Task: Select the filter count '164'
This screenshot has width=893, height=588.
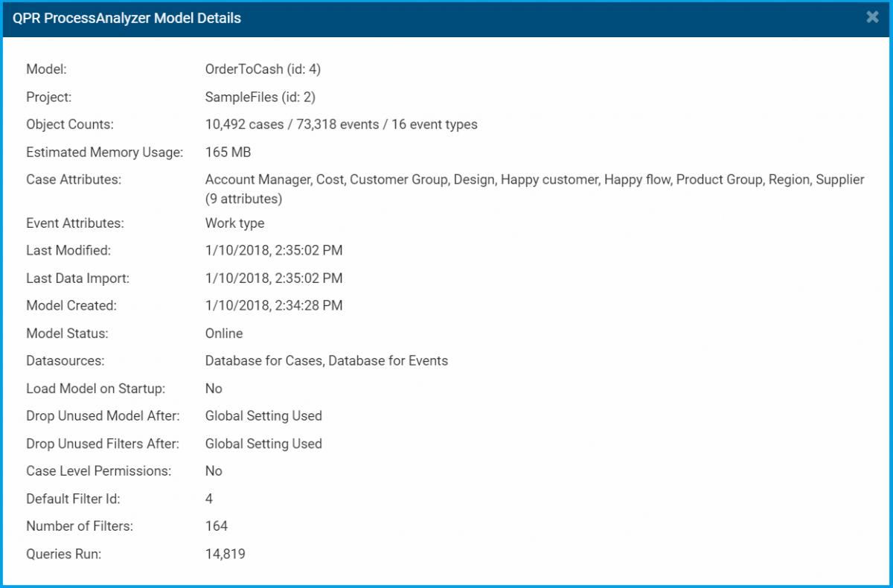Action: [217, 526]
